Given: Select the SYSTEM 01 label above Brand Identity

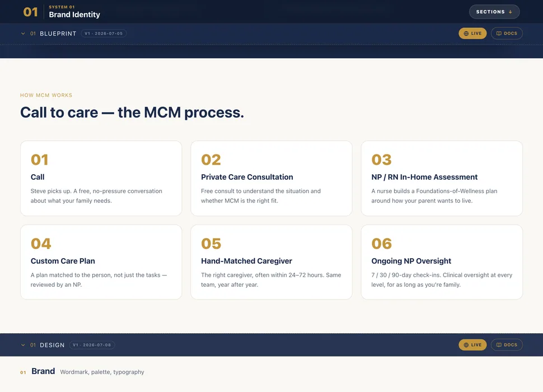Looking at the screenshot, I should click(x=62, y=7).
